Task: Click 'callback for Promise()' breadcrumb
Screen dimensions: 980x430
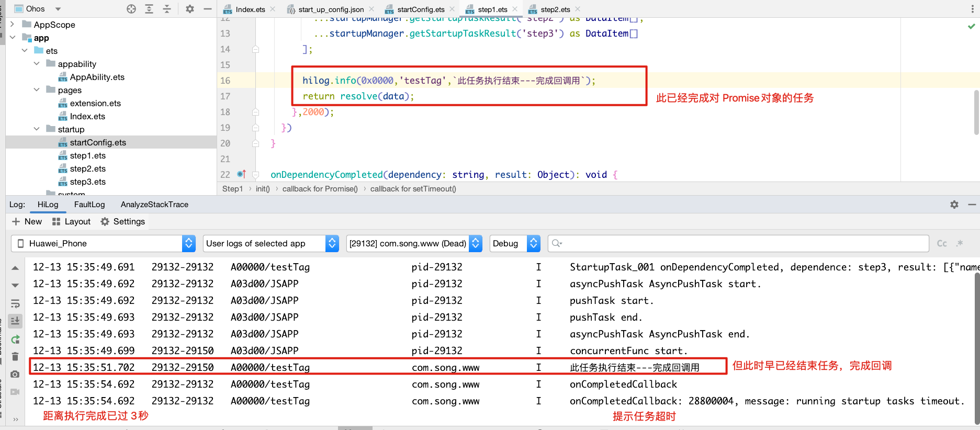Action: tap(320, 189)
